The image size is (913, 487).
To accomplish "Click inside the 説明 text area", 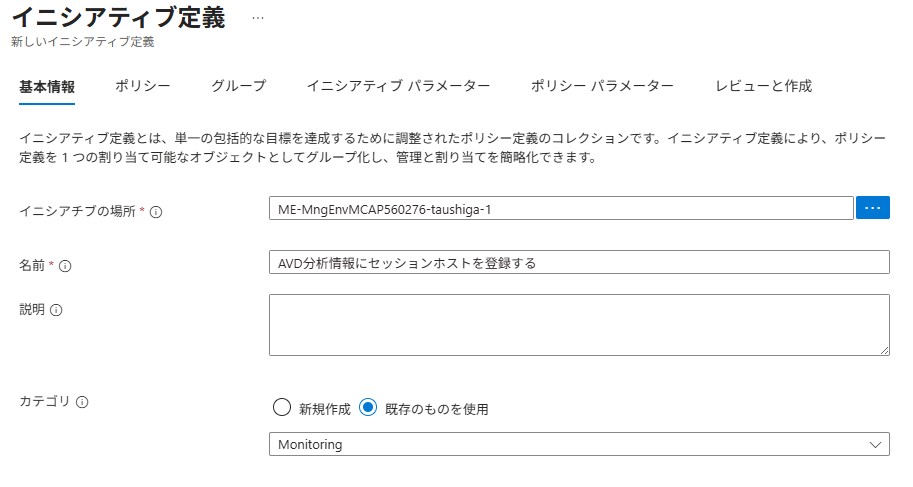I will pos(578,324).
